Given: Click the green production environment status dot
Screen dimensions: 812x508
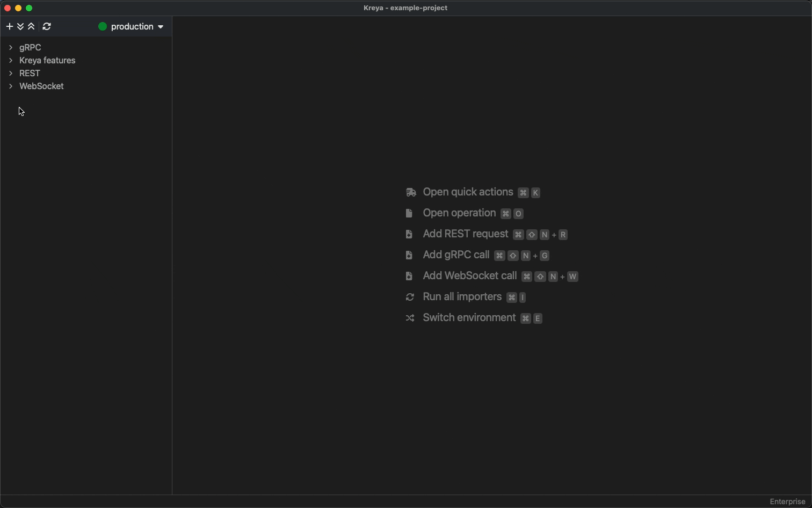Looking at the screenshot, I should pyautogui.click(x=103, y=26).
